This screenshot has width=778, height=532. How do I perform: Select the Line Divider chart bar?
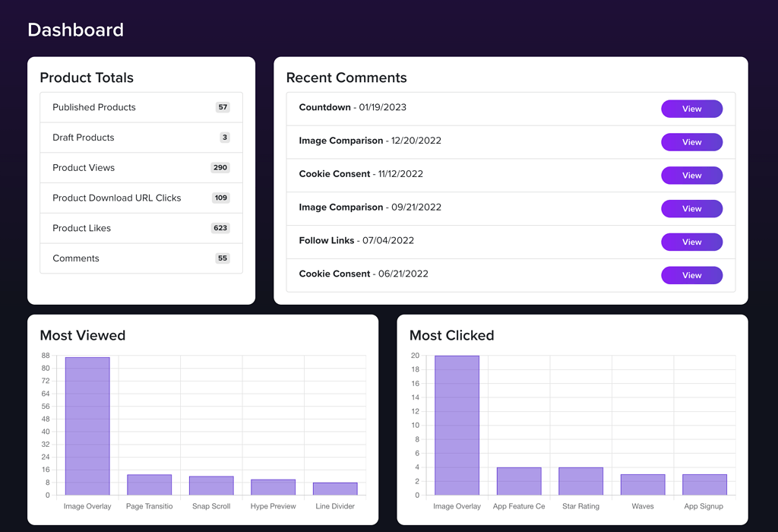point(335,489)
